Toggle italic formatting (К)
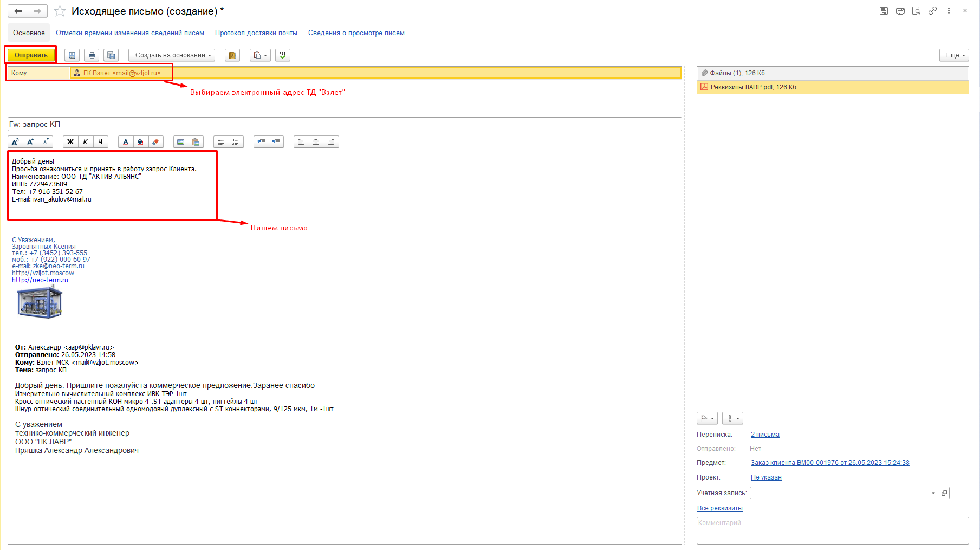 85,142
